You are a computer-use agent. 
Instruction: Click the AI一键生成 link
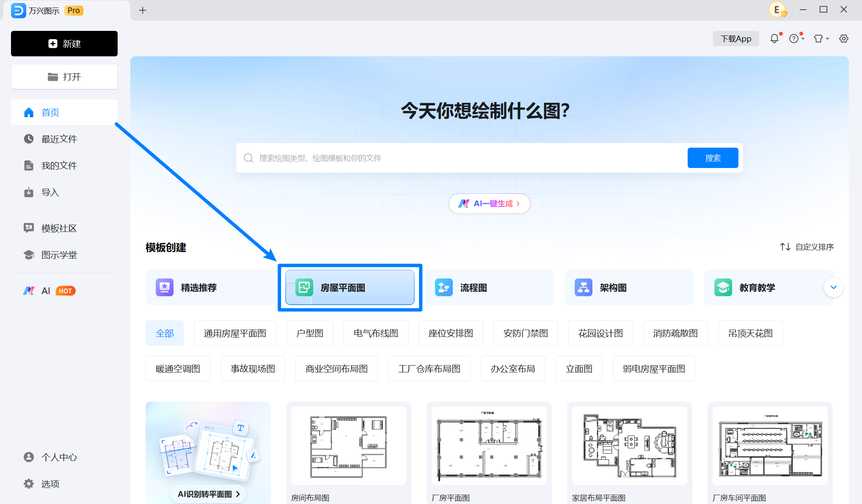click(x=489, y=204)
